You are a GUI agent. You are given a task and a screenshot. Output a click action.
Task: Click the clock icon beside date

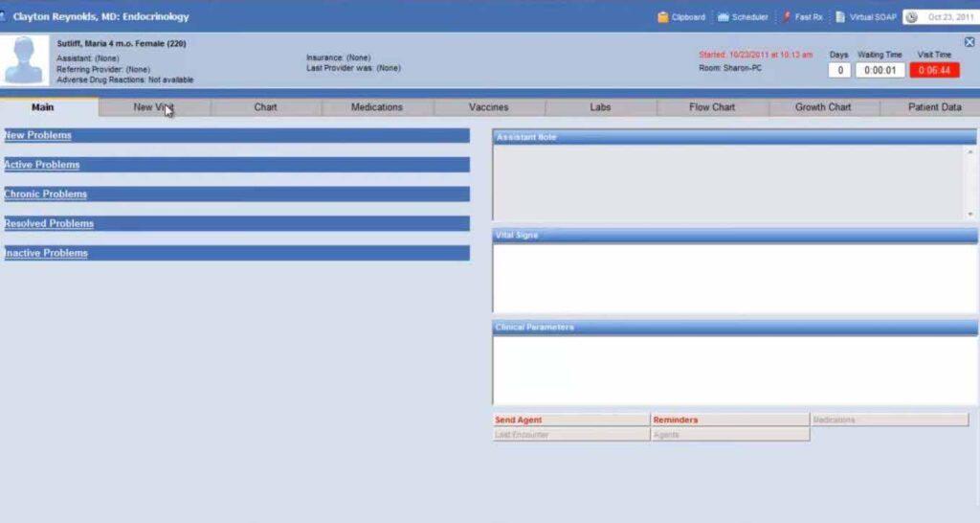click(912, 17)
